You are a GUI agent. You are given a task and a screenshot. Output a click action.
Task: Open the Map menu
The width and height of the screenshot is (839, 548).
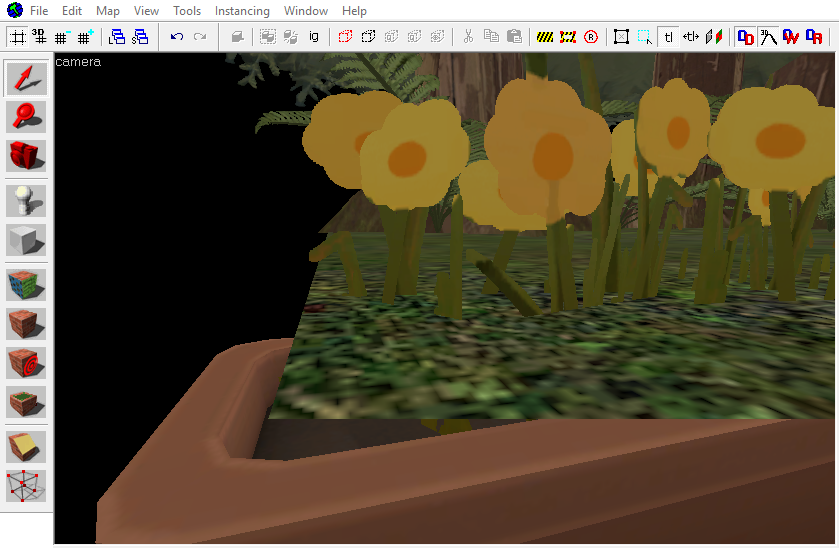tap(108, 11)
